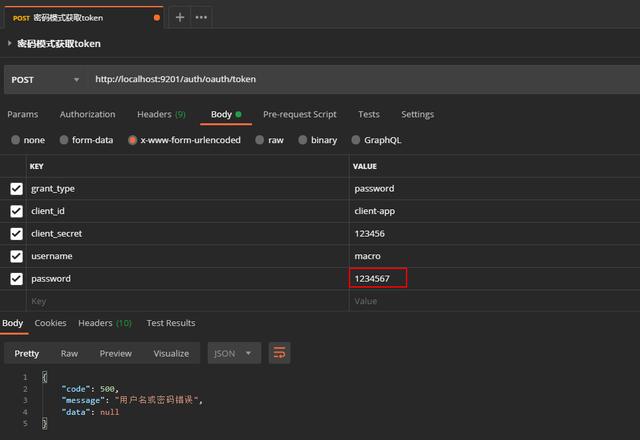Select the form-data radio button
The height and width of the screenshot is (440, 640).
(x=65, y=140)
